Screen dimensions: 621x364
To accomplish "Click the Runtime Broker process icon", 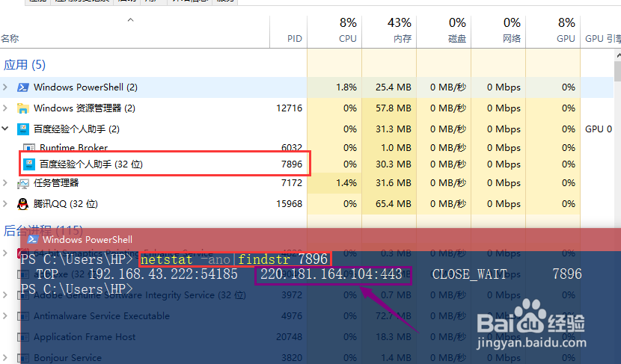I will pos(29,148).
